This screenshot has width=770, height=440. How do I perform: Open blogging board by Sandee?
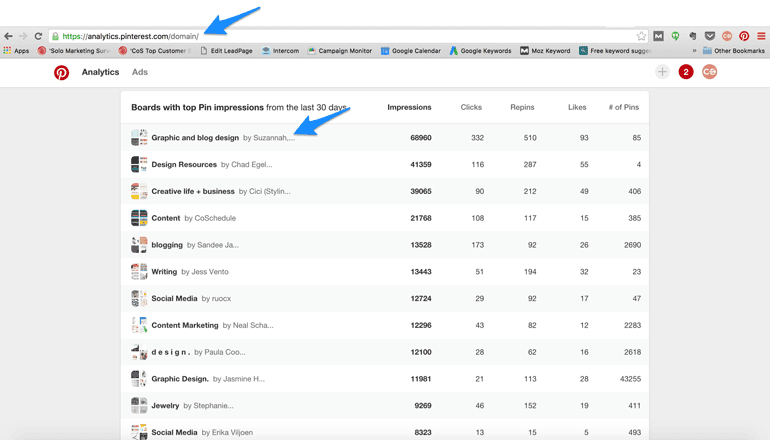167,245
